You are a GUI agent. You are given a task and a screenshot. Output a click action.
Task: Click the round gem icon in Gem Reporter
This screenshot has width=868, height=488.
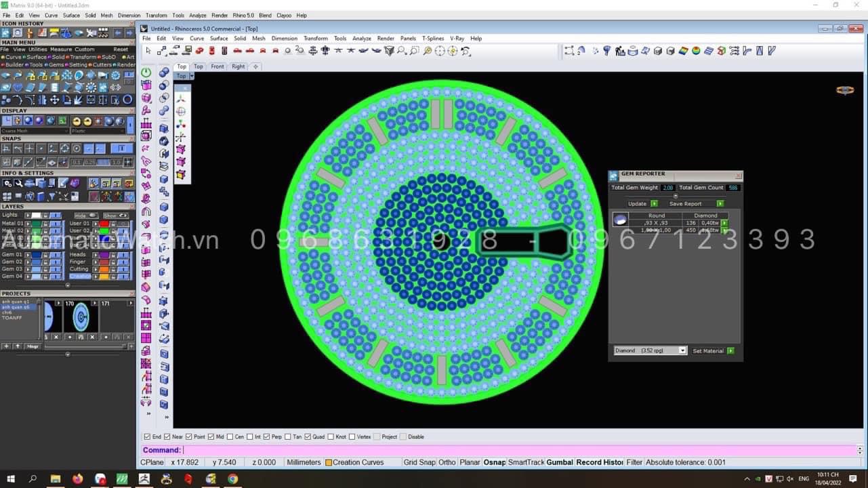coord(619,220)
